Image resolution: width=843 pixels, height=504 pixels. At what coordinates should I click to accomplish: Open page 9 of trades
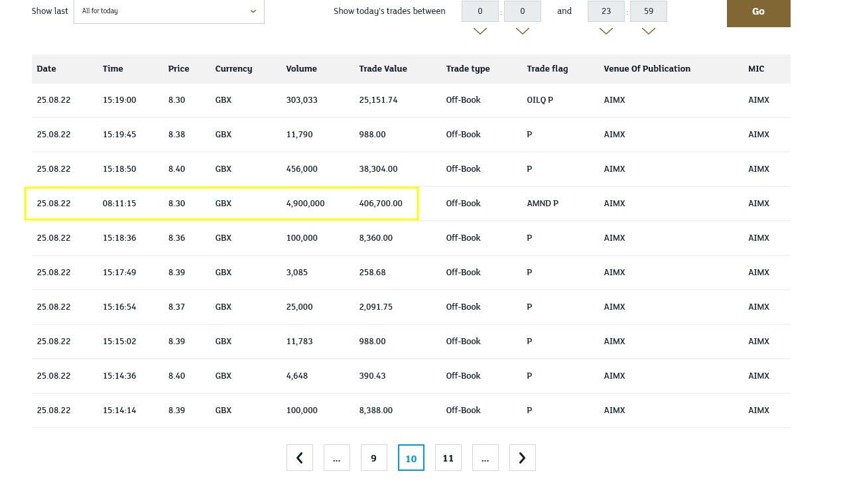[374, 458]
